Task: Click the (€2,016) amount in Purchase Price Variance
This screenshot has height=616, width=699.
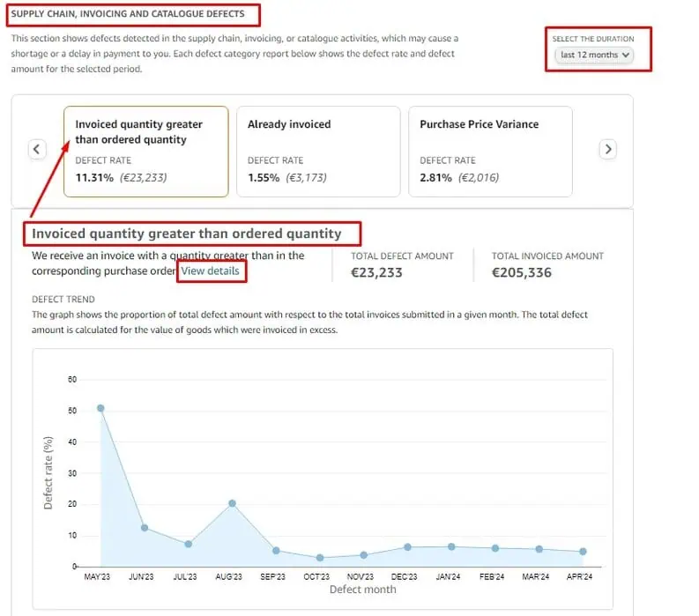Action: (479, 178)
